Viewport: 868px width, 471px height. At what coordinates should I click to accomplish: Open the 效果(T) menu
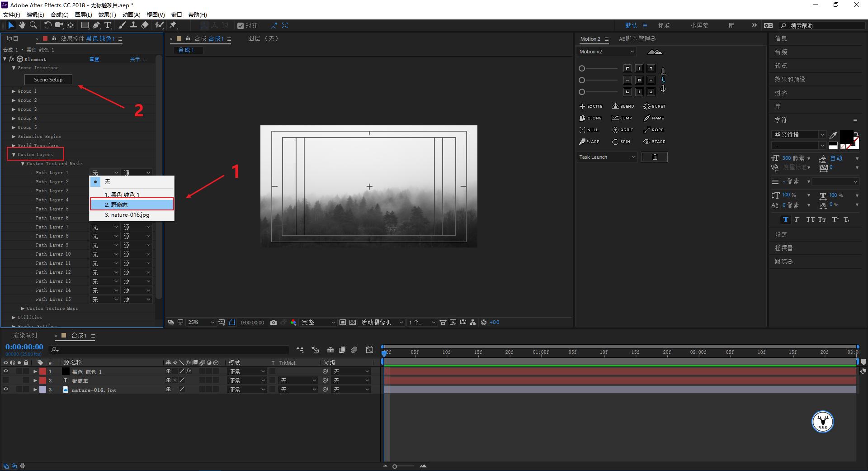click(x=107, y=15)
